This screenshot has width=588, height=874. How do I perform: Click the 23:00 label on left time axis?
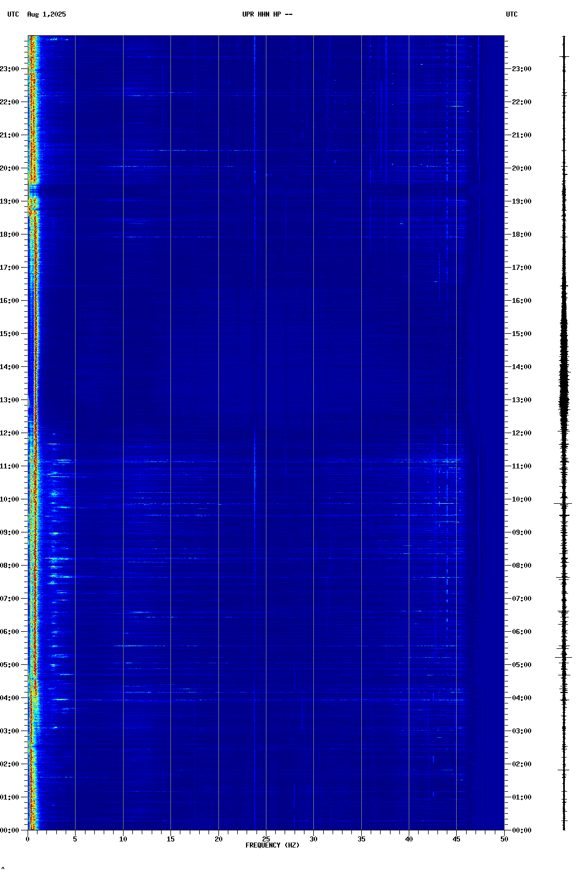(10, 69)
